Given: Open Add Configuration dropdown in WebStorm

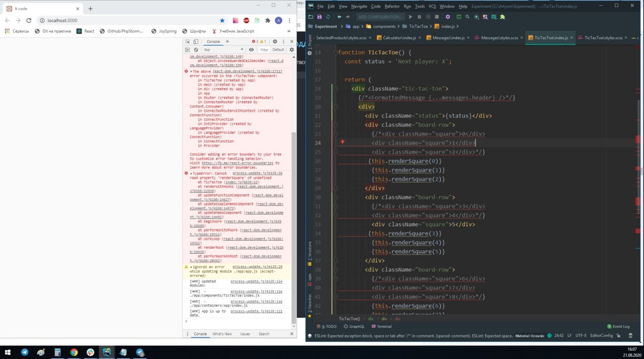Looking at the screenshot, I should click(380, 17).
